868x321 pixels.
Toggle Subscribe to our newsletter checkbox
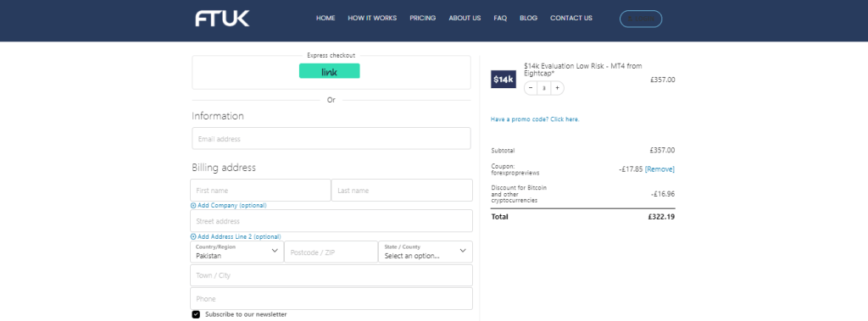pyautogui.click(x=196, y=314)
